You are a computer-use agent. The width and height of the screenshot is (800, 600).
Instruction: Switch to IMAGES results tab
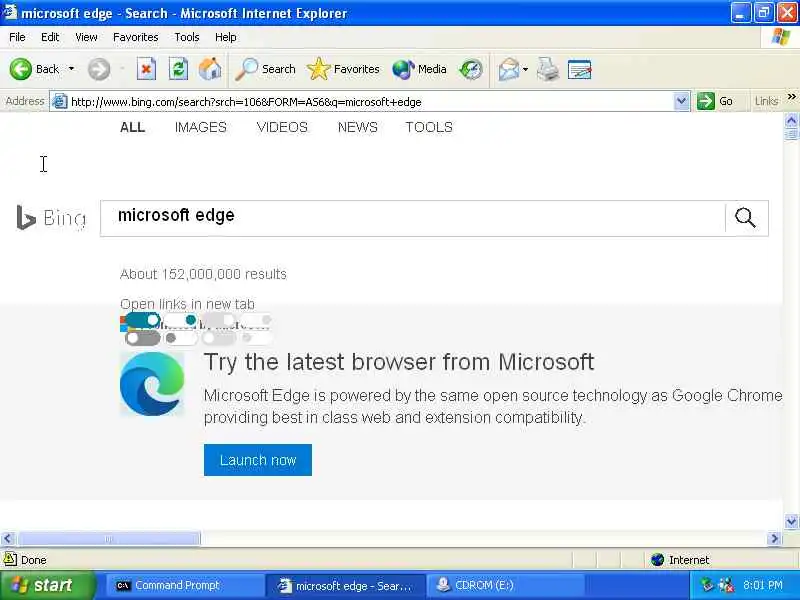[x=201, y=127]
